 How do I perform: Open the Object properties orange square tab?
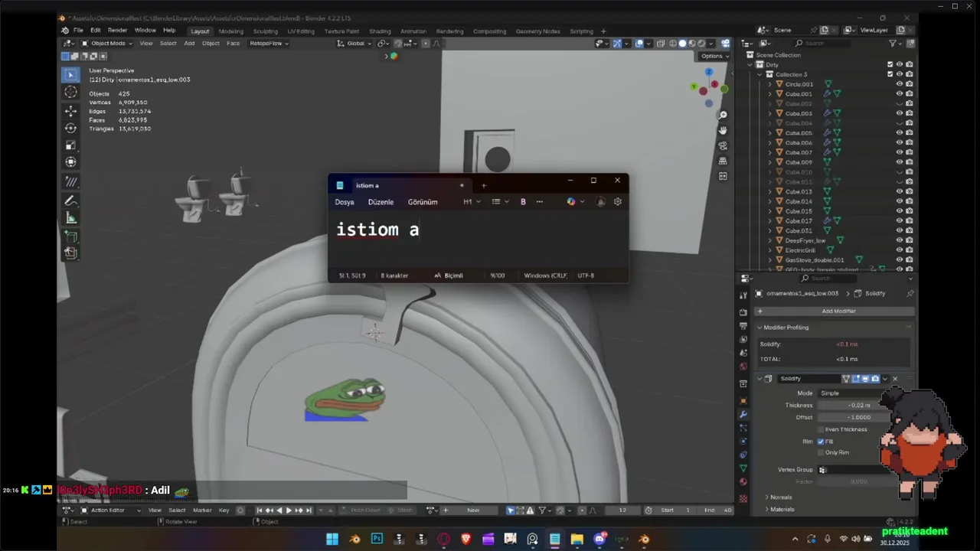[x=743, y=400]
